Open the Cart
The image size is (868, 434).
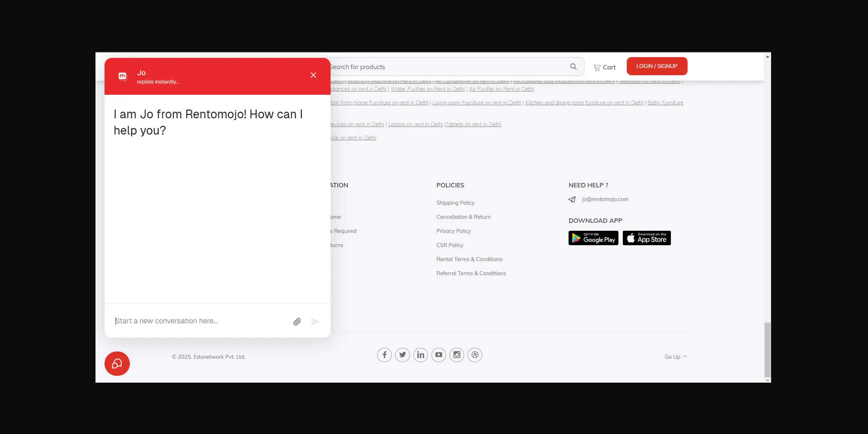(604, 67)
